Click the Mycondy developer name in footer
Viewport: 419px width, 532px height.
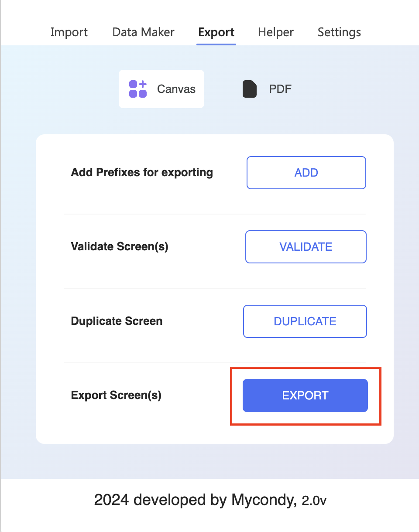click(264, 500)
